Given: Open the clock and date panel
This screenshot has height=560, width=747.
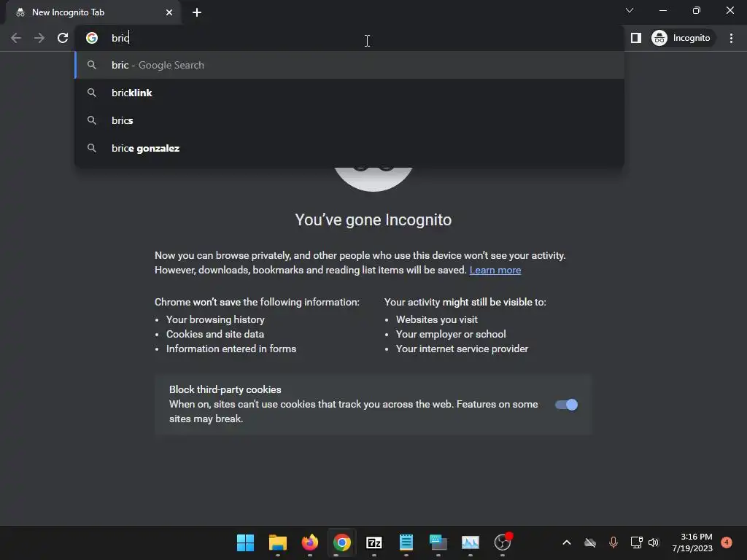Looking at the screenshot, I should 692,542.
